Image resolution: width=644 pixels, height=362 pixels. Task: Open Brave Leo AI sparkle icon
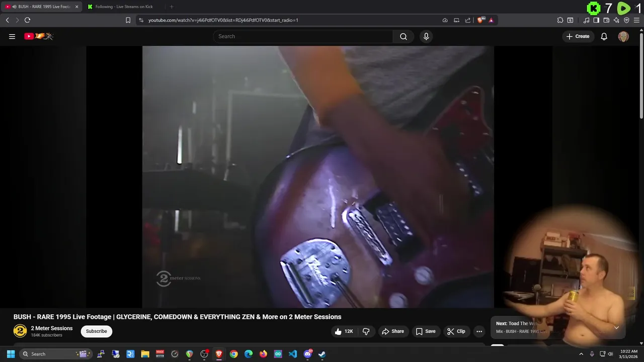(616, 20)
